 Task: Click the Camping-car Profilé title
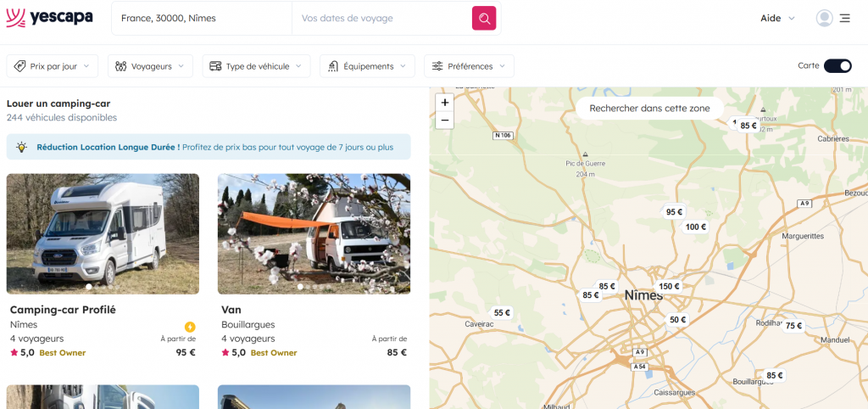pyautogui.click(x=63, y=310)
